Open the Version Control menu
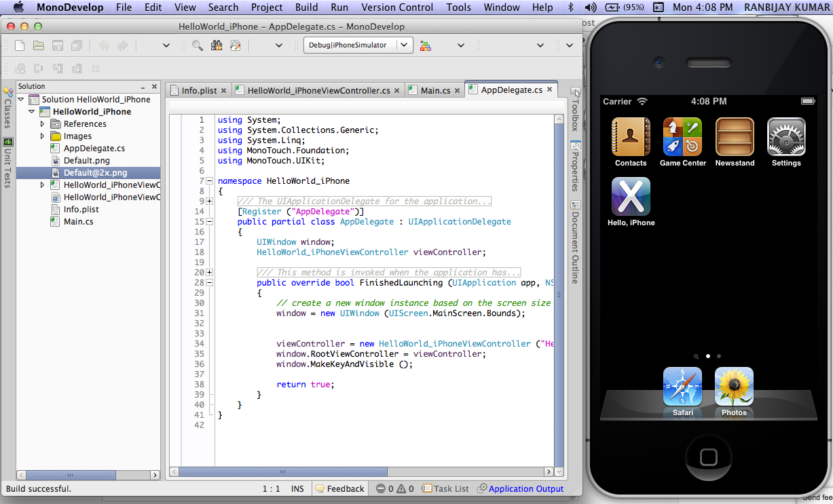Viewport: 833px width, 504px height. pyautogui.click(x=396, y=7)
